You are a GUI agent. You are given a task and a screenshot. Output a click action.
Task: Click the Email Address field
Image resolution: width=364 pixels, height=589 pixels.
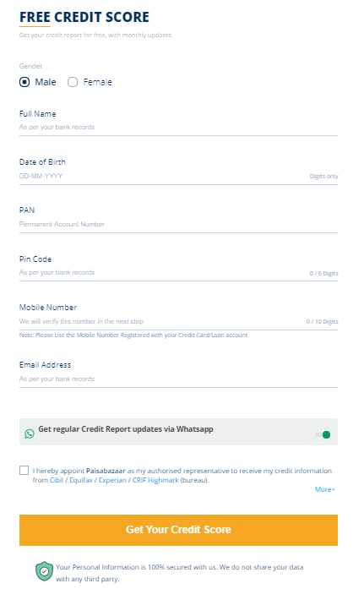pos(179,379)
